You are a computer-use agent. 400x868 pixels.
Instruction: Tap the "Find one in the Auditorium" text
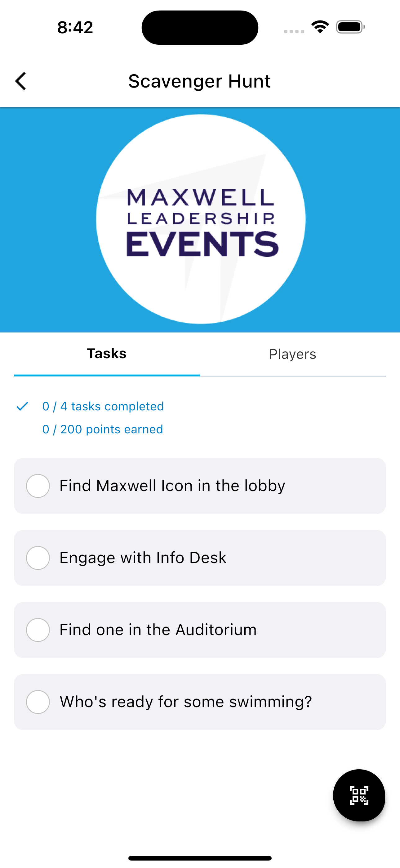pyautogui.click(x=158, y=630)
